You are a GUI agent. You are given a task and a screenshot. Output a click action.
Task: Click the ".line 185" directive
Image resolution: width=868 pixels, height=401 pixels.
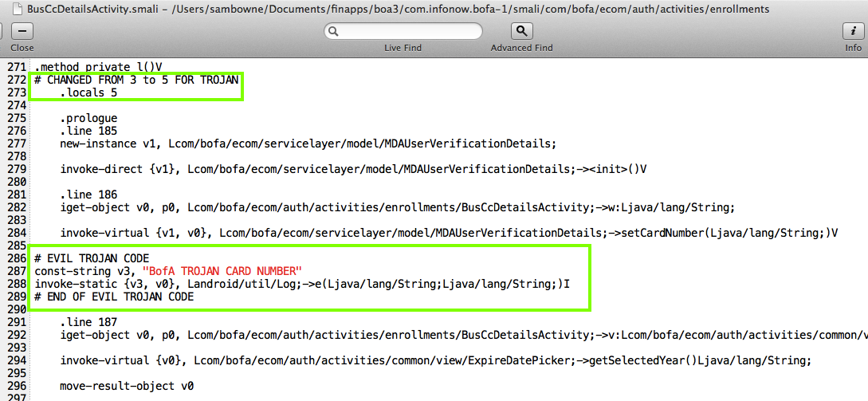coord(88,131)
